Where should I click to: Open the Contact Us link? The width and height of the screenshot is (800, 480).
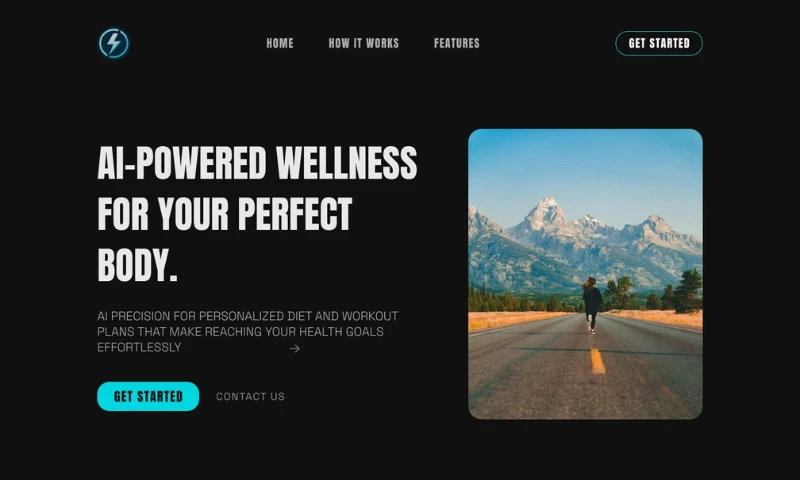pyautogui.click(x=251, y=396)
